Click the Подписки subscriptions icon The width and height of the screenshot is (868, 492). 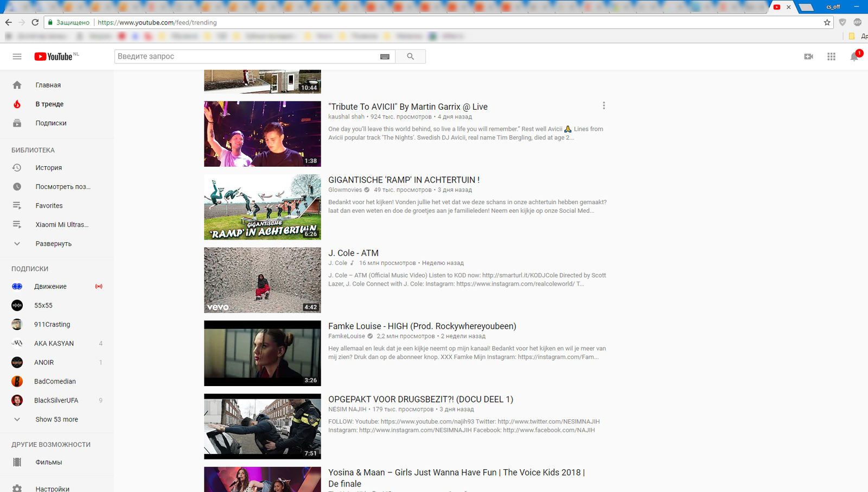point(17,123)
